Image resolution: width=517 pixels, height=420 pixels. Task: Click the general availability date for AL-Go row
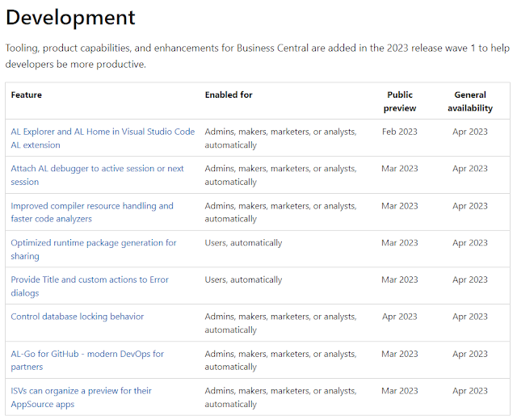pyautogui.click(x=470, y=354)
